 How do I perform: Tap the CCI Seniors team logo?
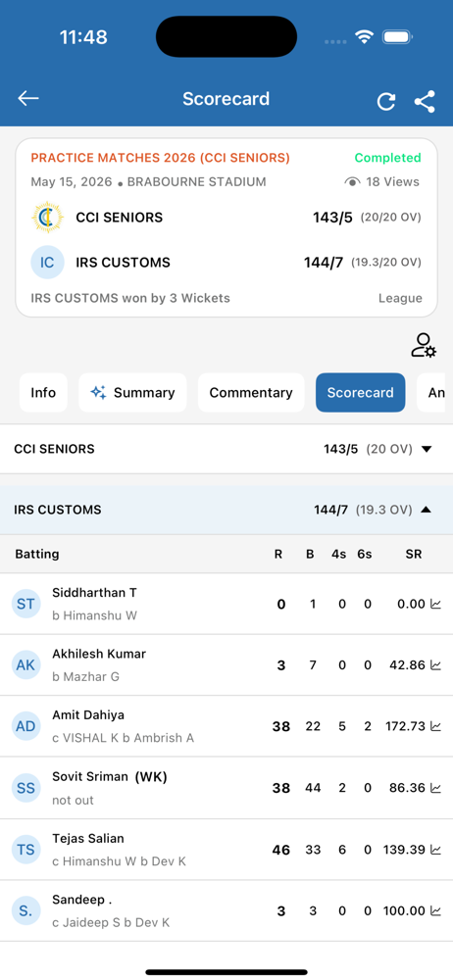tap(47, 218)
